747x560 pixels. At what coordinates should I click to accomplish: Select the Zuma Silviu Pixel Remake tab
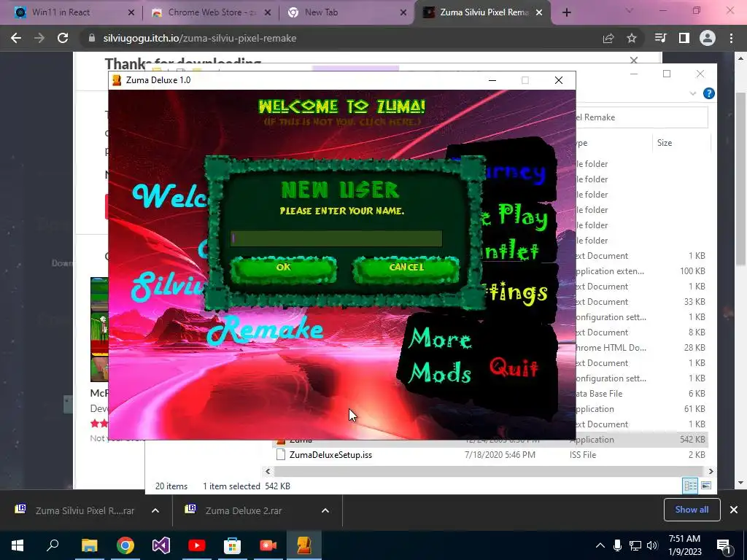pos(484,12)
